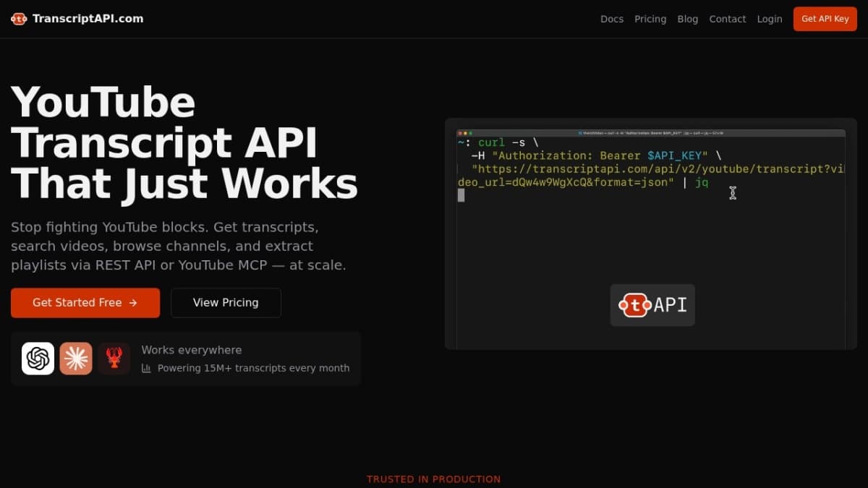Screen dimensions: 868x488
Task: Open the Docs page from navigation
Action: (611, 19)
